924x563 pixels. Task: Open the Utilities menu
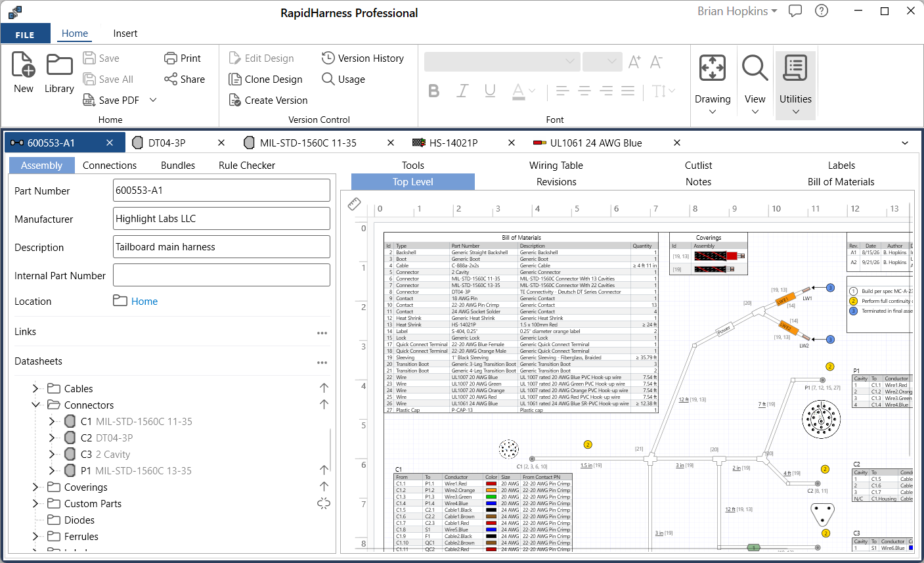click(x=795, y=85)
